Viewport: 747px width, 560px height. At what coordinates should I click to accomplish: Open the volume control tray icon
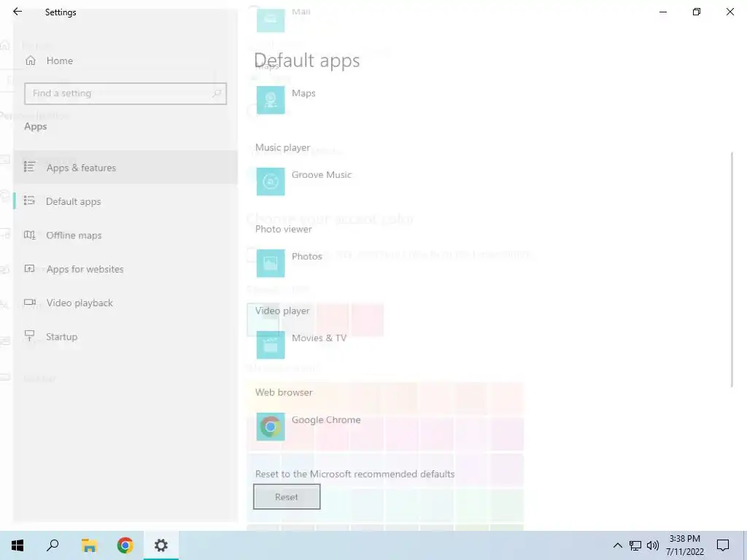(x=653, y=545)
